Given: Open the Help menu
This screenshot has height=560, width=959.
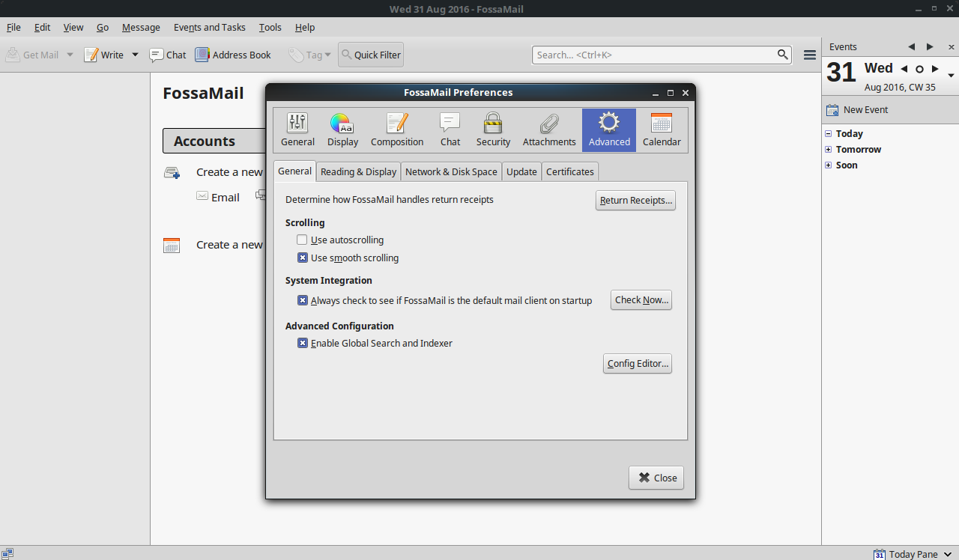Looking at the screenshot, I should click(305, 27).
